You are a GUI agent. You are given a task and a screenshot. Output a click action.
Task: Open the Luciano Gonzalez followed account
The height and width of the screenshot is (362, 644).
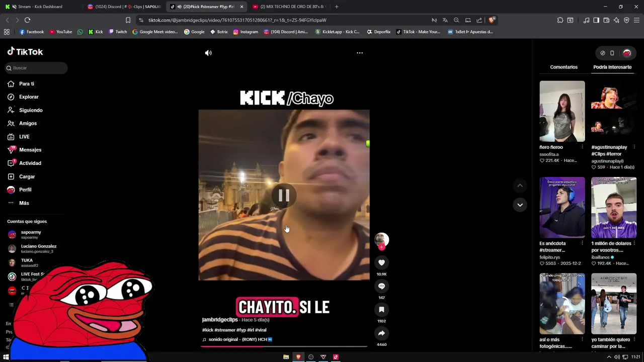click(x=33, y=248)
